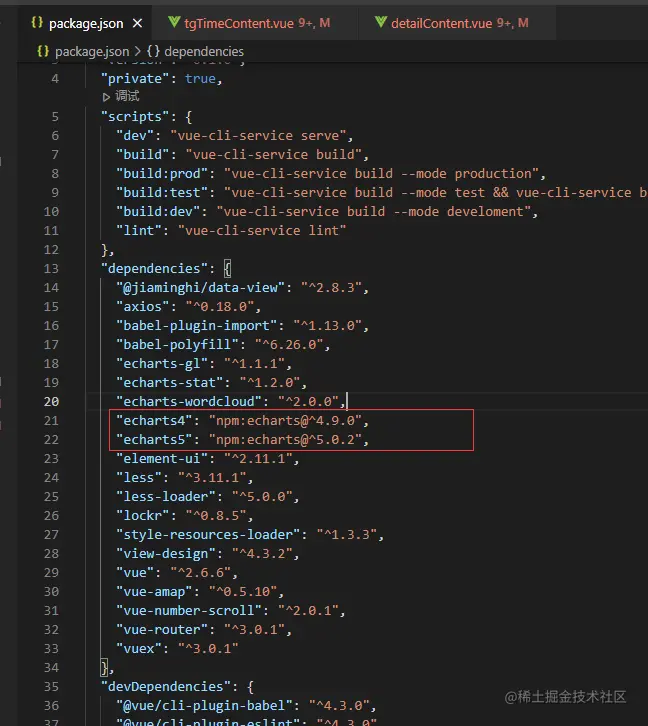Click the 调试 debug CodeLens link
Viewport: 648px width, 726px height.
point(127,96)
